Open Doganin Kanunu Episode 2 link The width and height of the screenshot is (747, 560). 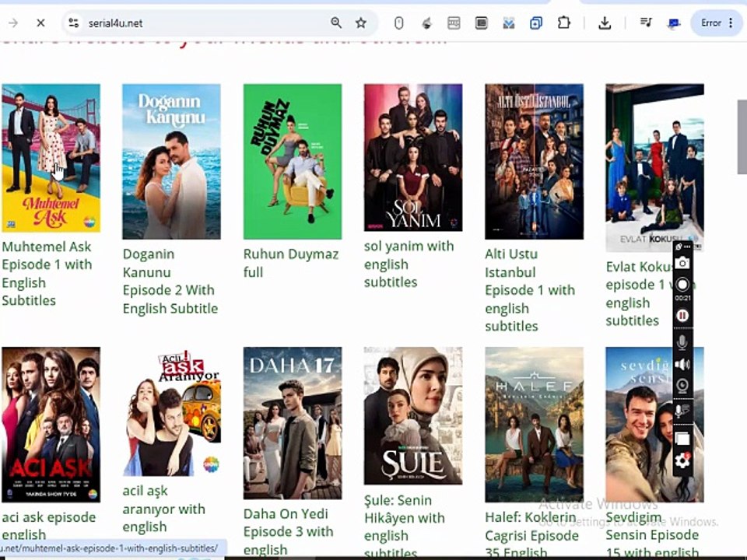[x=170, y=281]
